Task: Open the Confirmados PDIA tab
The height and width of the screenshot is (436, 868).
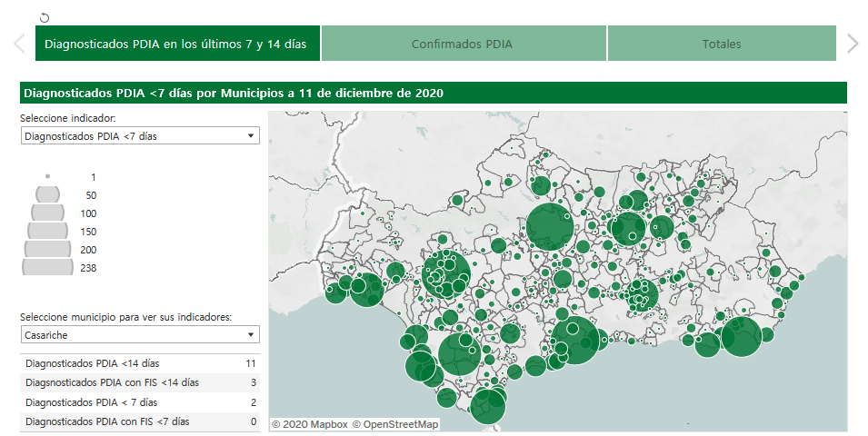Action: pyautogui.click(x=463, y=44)
